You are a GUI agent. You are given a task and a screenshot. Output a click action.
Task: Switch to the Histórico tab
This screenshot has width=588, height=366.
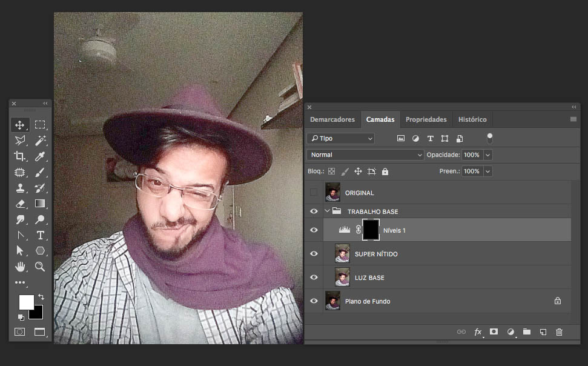click(x=472, y=119)
